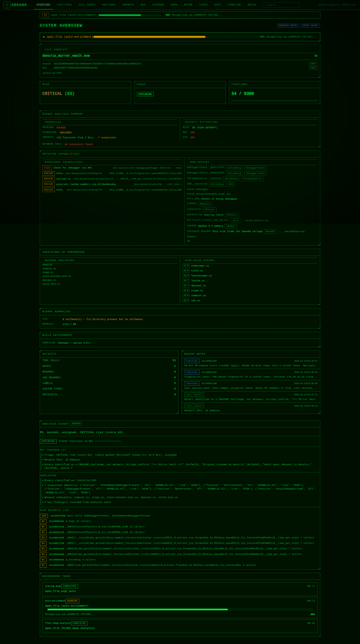The image size is (360, 644).
Task: Click the Base64 tag on contains_base64
Action: pyautogui.click(x=270, y=231)
